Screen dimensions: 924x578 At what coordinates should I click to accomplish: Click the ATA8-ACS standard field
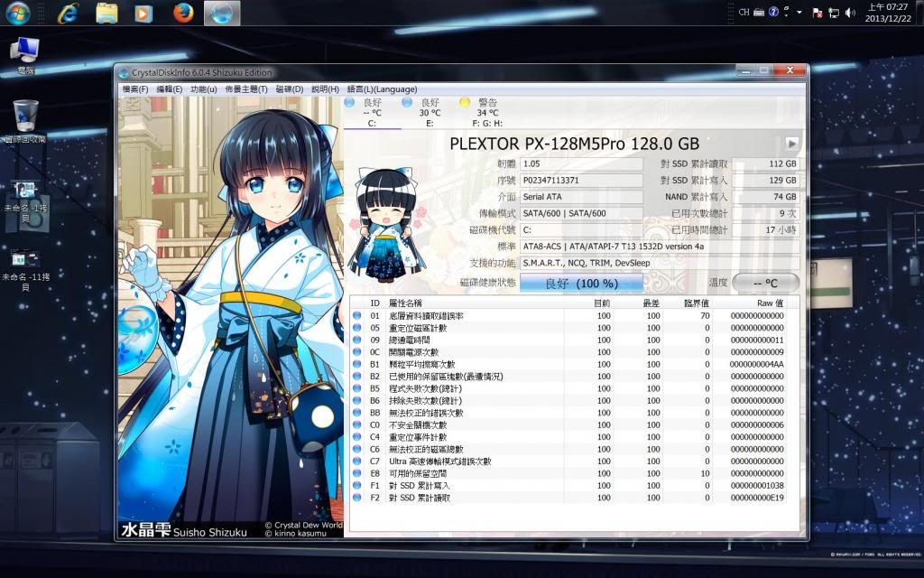tap(660, 247)
